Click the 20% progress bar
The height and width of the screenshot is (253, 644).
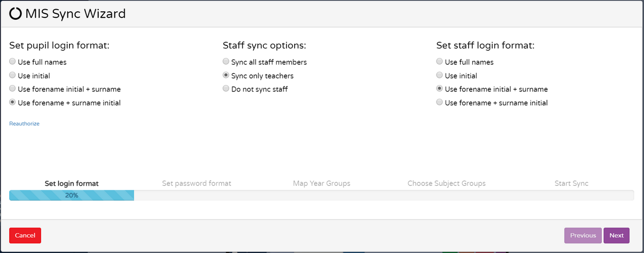coord(72,195)
